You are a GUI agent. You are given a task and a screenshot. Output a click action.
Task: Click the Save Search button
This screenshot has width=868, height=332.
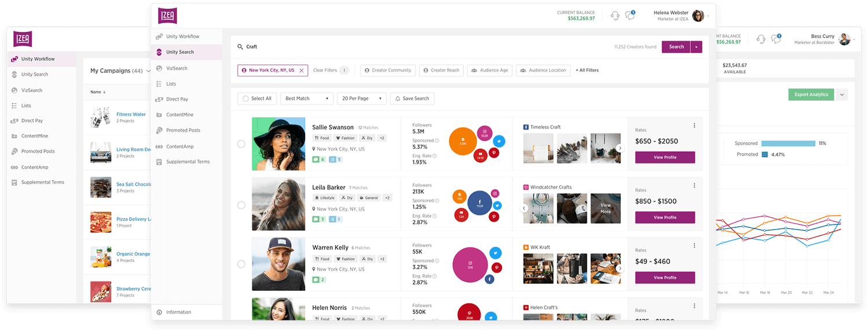click(x=412, y=99)
